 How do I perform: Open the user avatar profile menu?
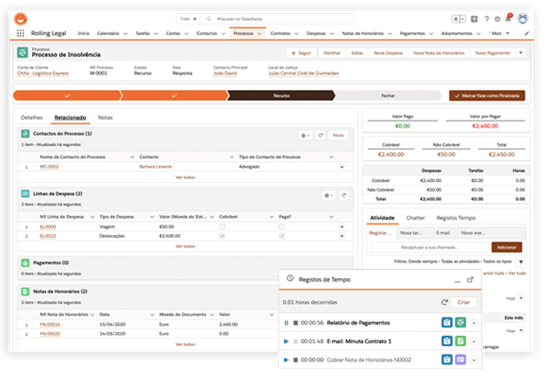pyautogui.click(x=523, y=19)
